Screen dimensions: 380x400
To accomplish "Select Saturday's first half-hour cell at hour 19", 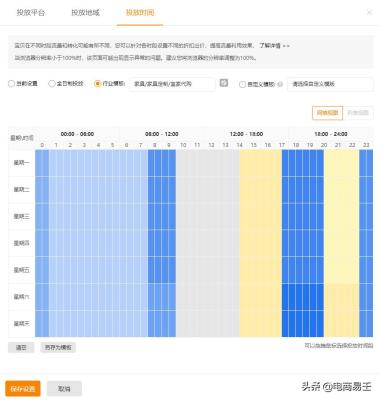I will tap(306, 297).
